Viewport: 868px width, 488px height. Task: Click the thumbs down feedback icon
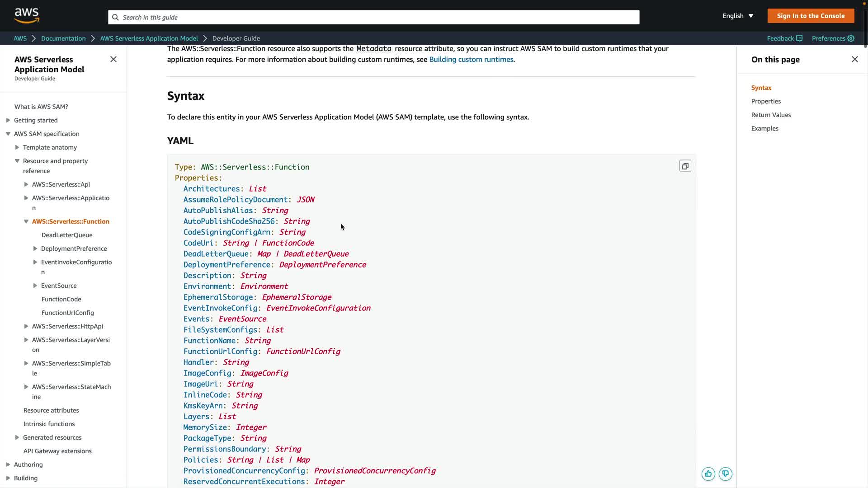click(x=725, y=474)
